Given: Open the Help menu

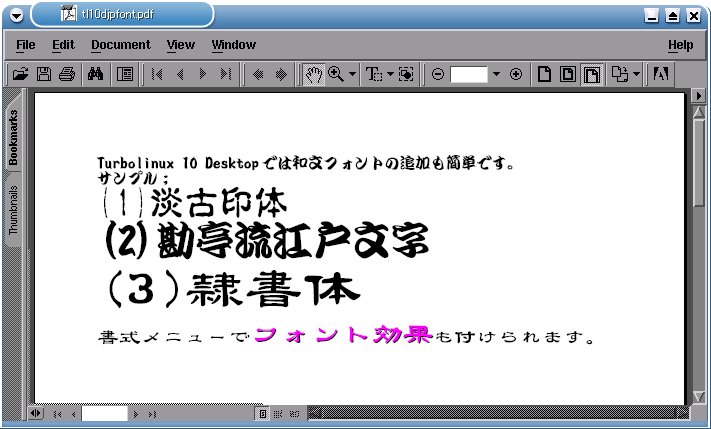Looking at the screenshot, I should pos(680,45).
